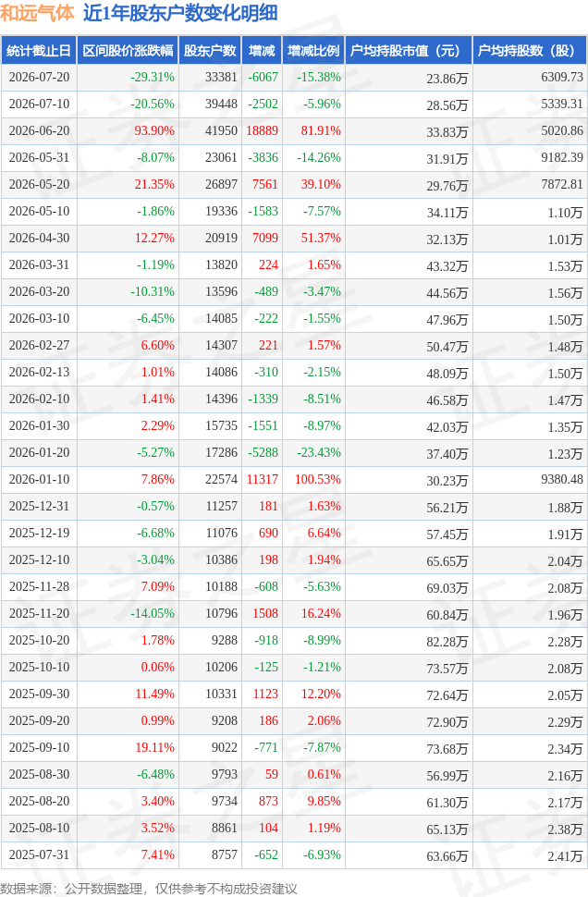Click the 统计截止日 column header
588x897 pixels.
[39, 50]
